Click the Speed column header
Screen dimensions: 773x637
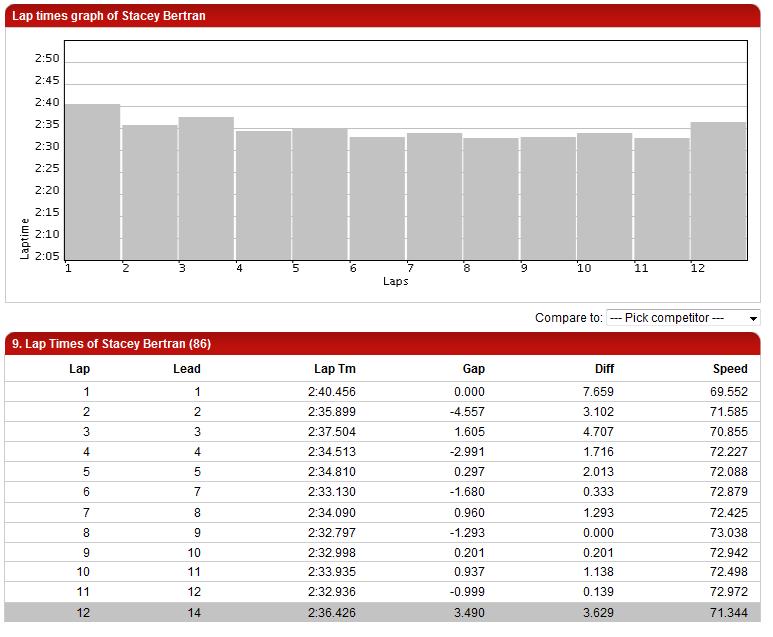click(x=730, y=369)
